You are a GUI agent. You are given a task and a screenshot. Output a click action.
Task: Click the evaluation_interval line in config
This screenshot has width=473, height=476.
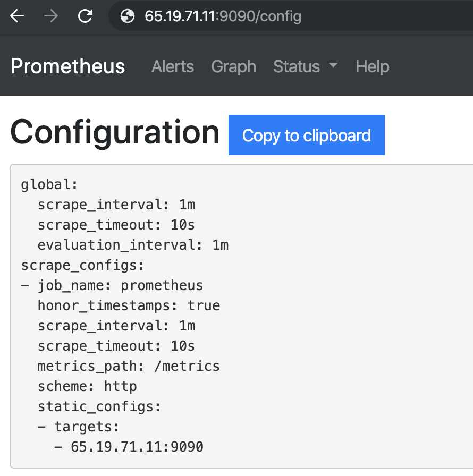point(133,245)
